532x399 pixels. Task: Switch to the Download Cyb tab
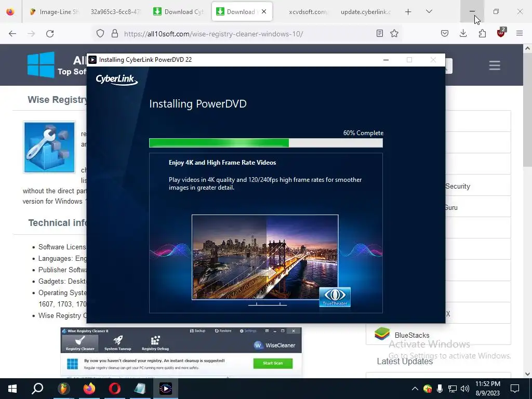click(179, 12)
